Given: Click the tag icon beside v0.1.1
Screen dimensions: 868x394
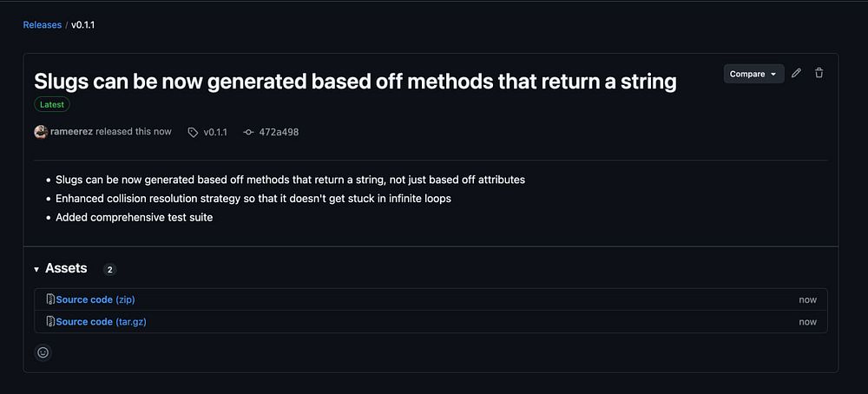Looking at the screenshot, I should (x=193, y=132).
